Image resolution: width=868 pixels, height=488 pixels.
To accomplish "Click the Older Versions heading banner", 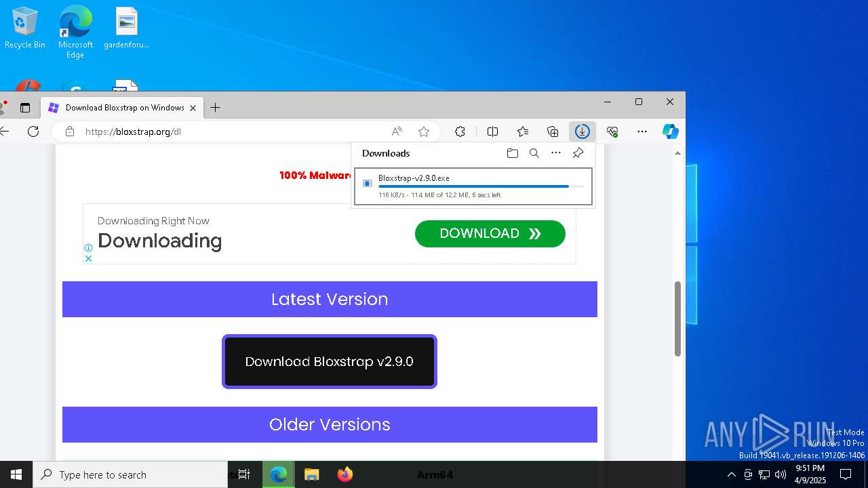I will (x=330, y=424).
